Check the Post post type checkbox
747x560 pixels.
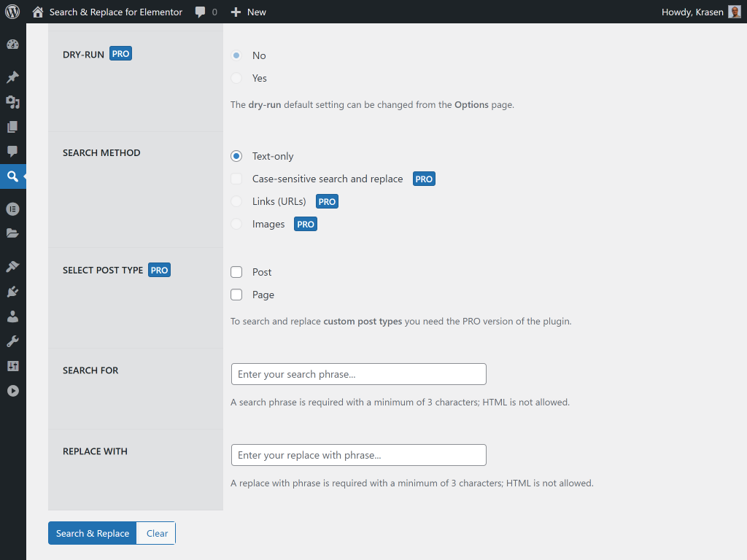click(x=236, y=272)
